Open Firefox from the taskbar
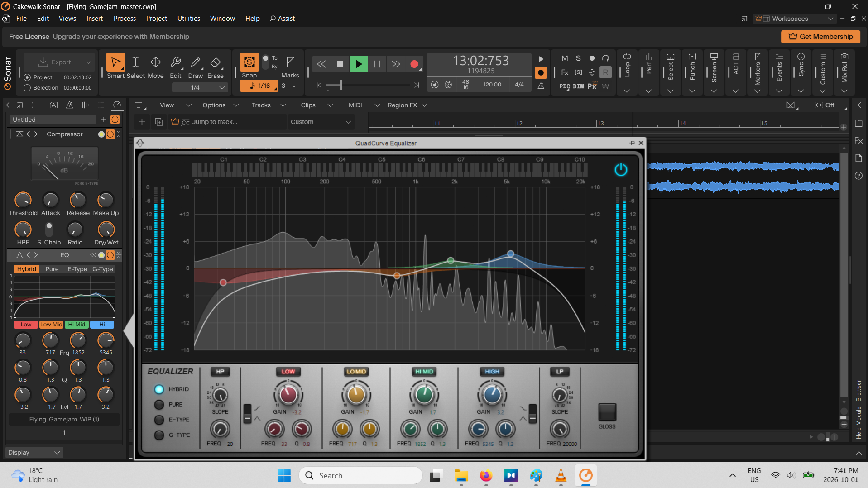 [486, 475]
